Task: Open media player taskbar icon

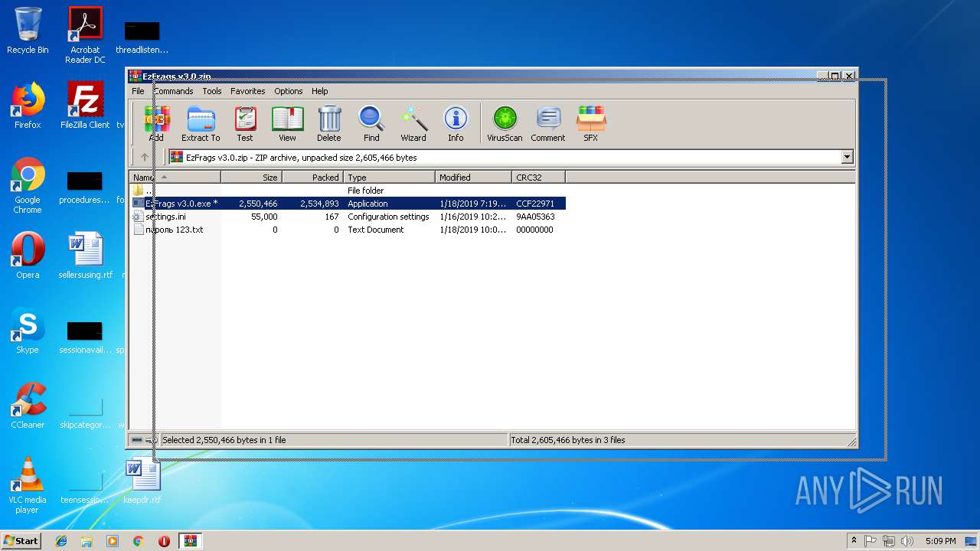Action: click(113, 541)
